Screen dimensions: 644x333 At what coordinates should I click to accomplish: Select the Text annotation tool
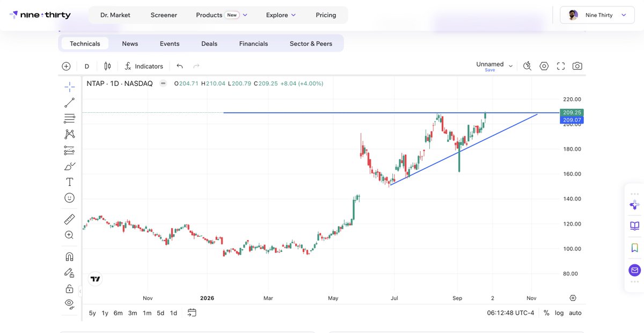click(x=69, y=182)
